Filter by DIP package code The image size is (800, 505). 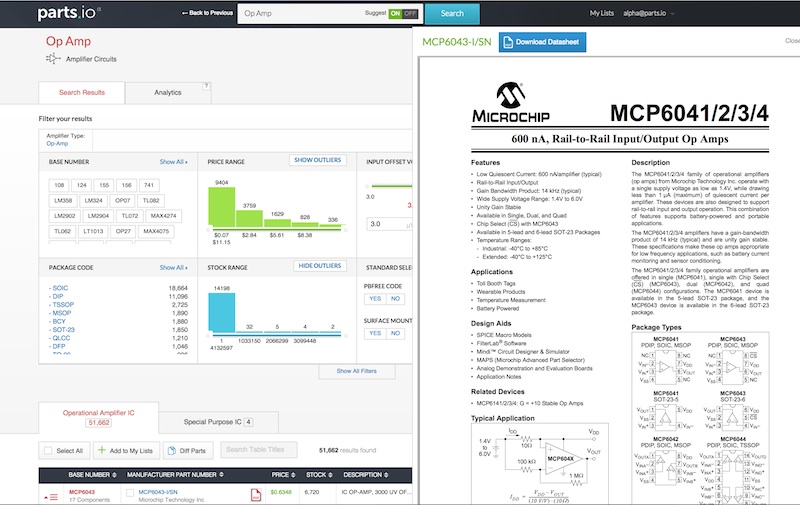[57, 296]
